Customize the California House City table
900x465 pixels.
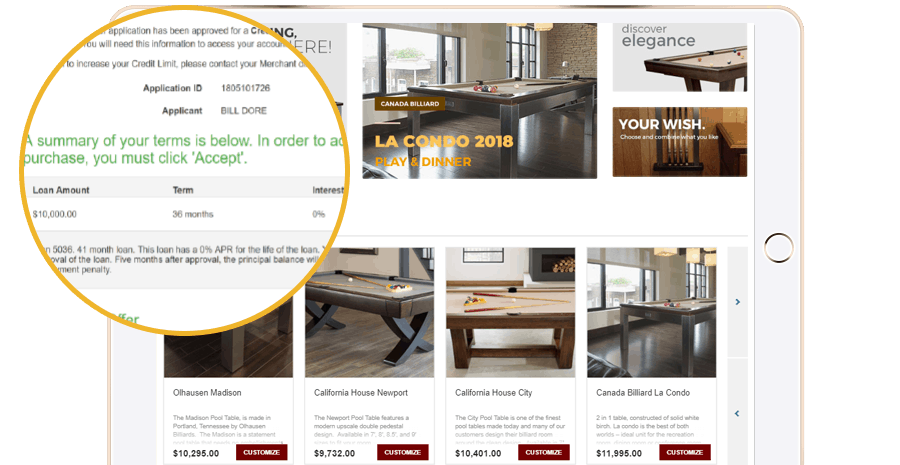pos(544,452)
